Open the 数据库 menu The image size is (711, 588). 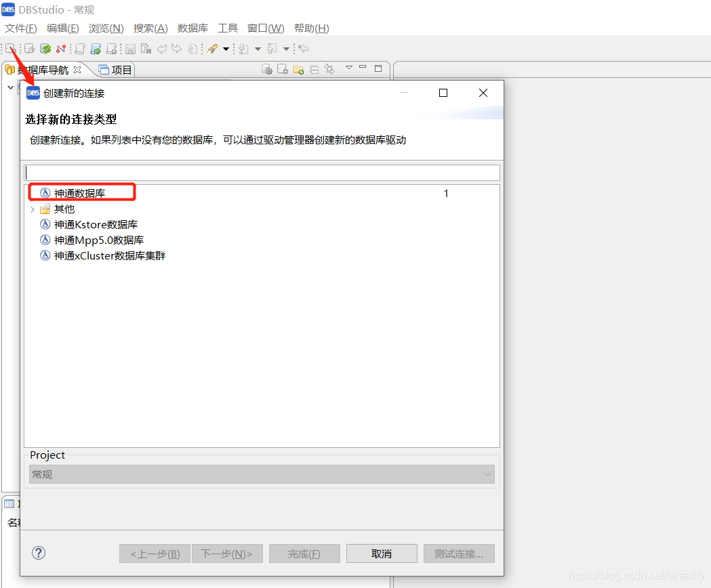coord(192,28)
